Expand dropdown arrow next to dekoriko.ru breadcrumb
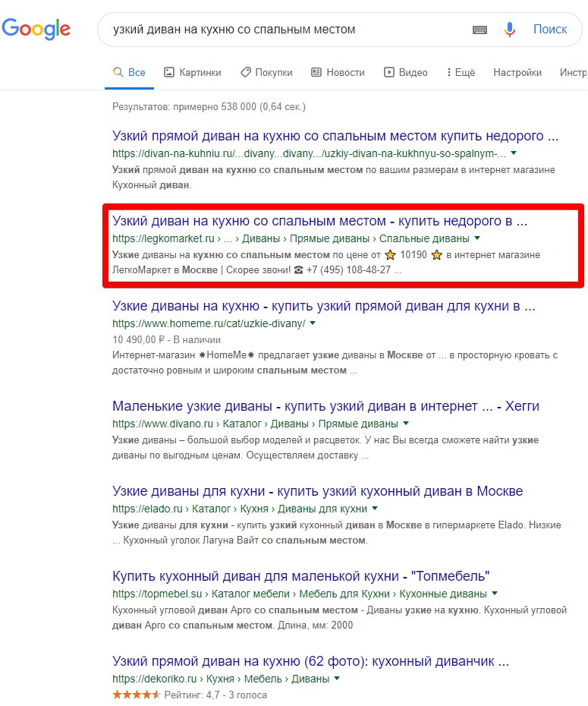 (337, 679)
